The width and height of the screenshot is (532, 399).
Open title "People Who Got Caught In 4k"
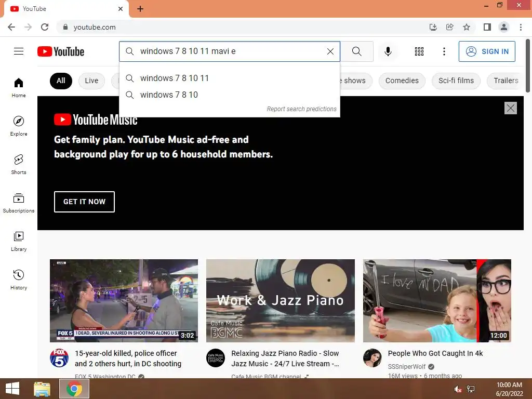(x=435, y=353)
